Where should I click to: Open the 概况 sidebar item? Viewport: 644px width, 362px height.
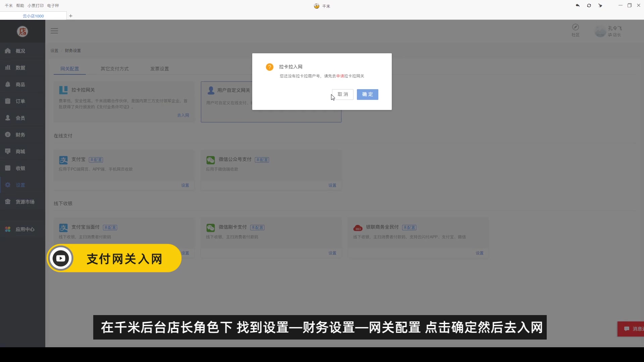click(22, 51)
